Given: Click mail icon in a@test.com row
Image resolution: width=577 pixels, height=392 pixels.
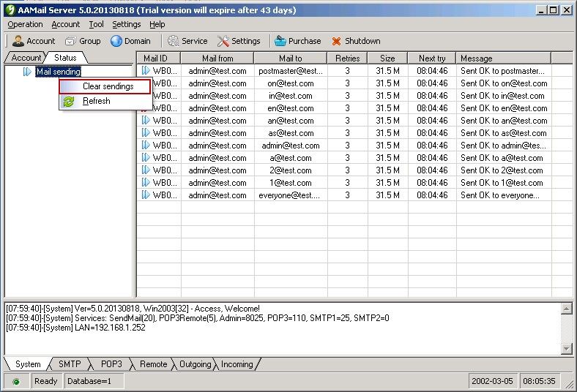Looking at the screenshot, I should pyautogui.click(x=146, y=158).
